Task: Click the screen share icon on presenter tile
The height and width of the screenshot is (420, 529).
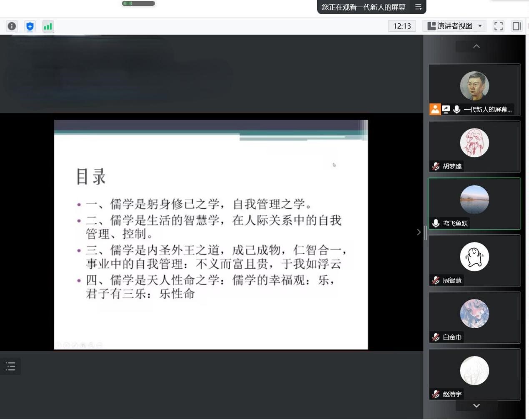Action: click(x=446, y=109)
